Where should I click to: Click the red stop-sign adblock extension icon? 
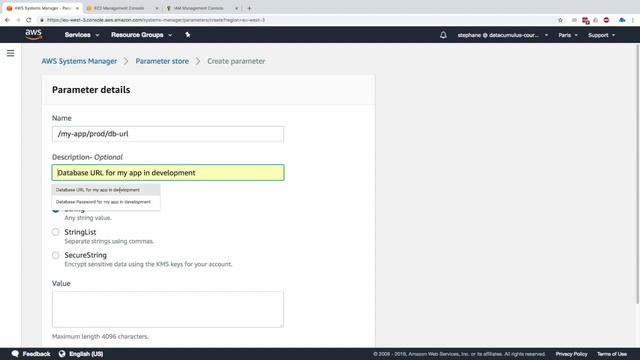(x=606, y=20)
